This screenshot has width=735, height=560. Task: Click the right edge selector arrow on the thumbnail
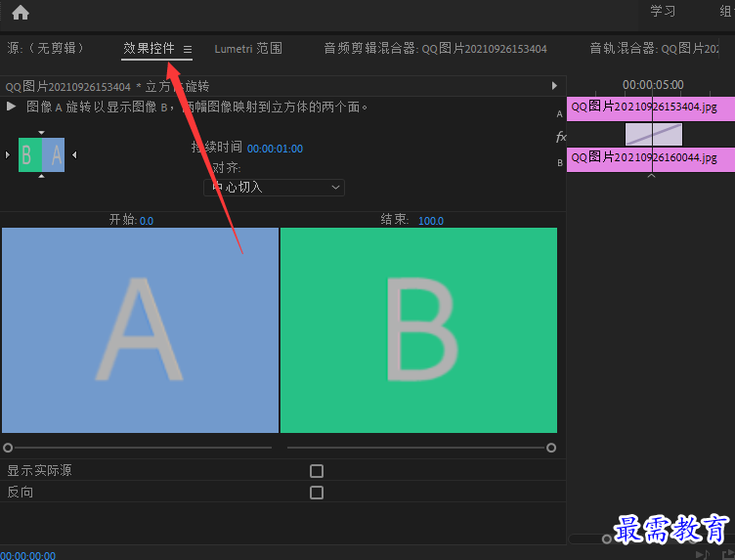pos(74,154)
